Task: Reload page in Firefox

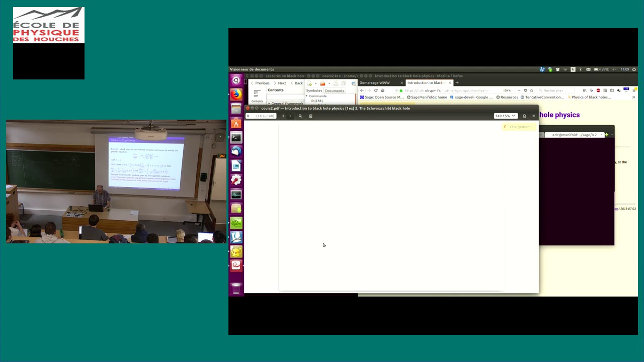Action: point(375,90)
